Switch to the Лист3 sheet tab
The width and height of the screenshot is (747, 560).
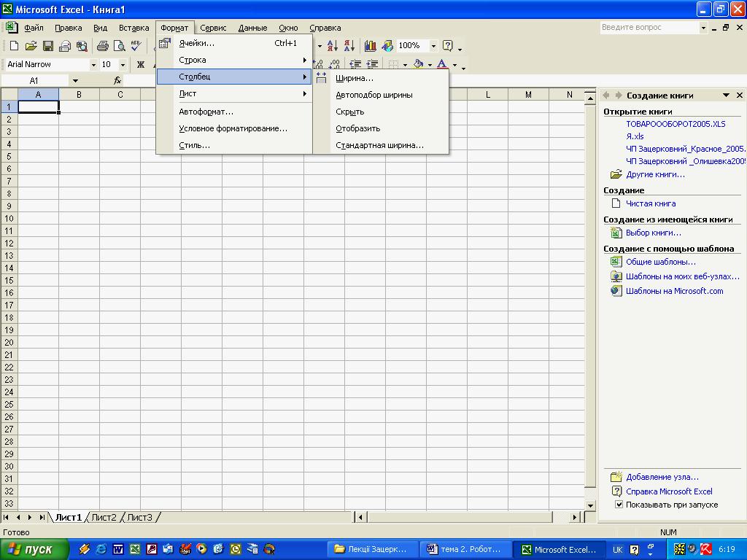[139, 517]
